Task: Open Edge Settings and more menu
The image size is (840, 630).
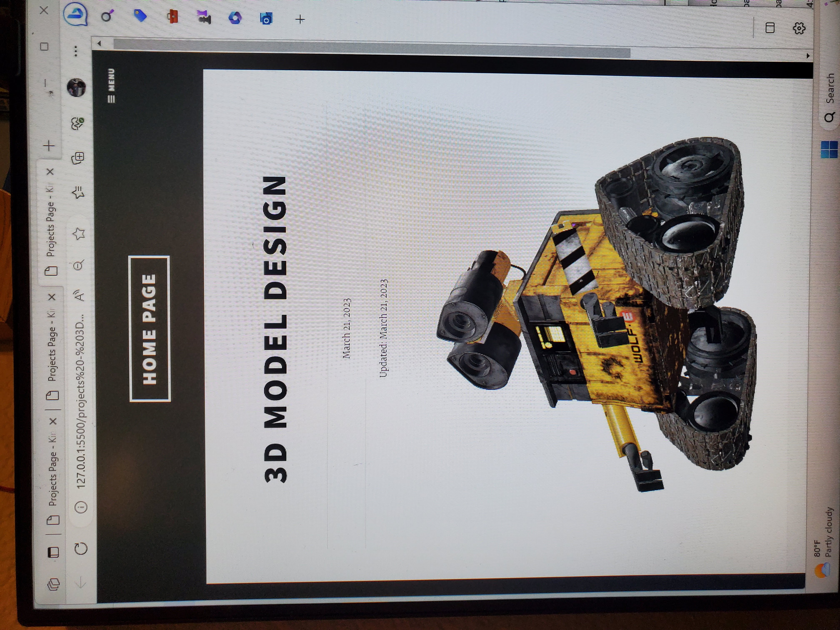Action: pos(76,51)
